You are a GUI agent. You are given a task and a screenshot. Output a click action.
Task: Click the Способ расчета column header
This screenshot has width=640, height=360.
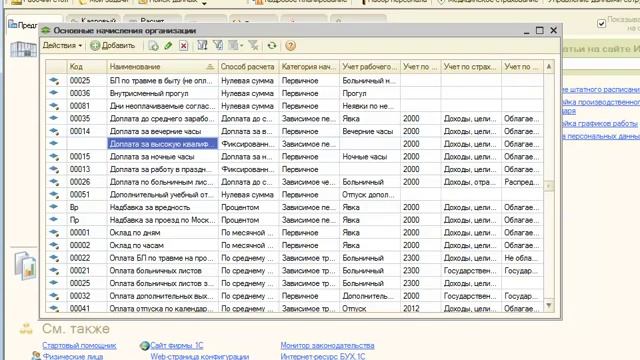click(249, 67)
